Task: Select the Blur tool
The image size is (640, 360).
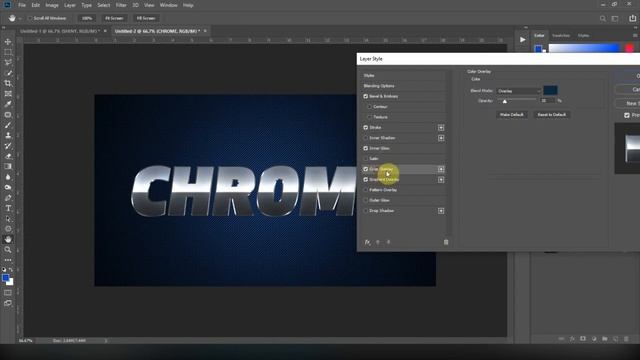Action: click(8, 177)
